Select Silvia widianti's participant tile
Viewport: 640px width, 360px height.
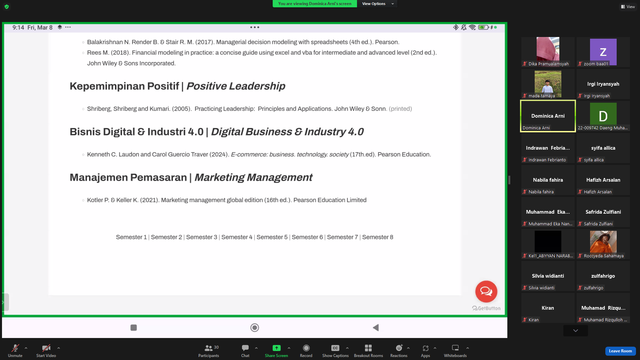tap(548, 276)
